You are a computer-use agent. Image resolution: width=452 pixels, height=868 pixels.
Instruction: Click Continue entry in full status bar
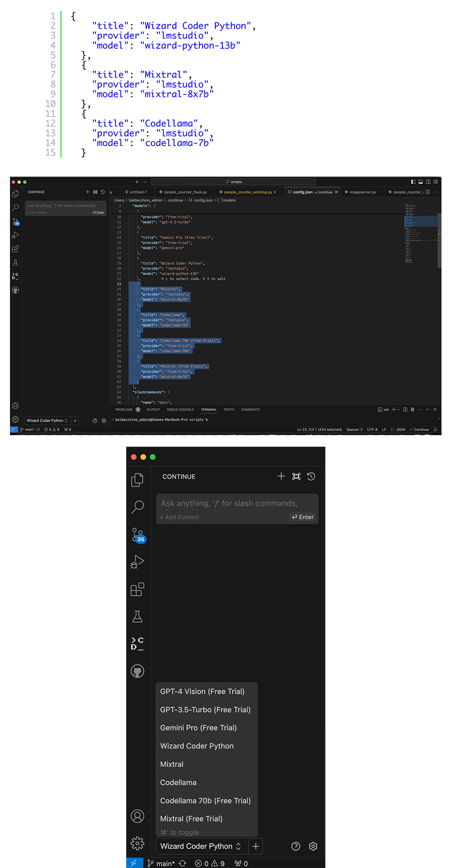pos(419,429)
